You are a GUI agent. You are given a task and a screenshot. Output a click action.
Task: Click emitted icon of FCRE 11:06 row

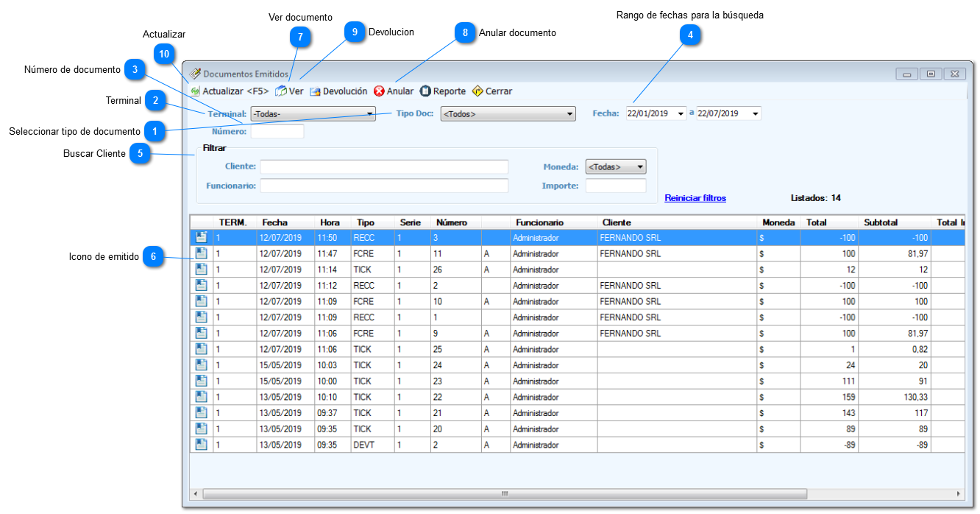click(x=201, y=333)
